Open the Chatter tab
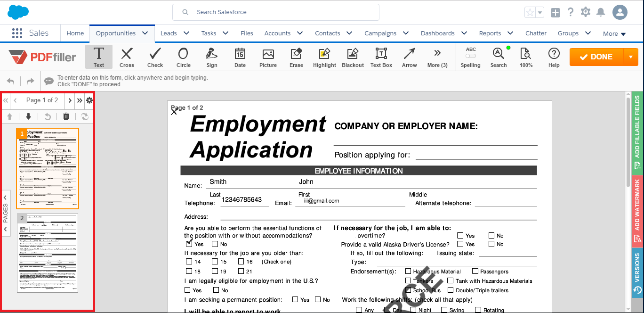This screenshot has width=644, height=313. tap(536, 33)
